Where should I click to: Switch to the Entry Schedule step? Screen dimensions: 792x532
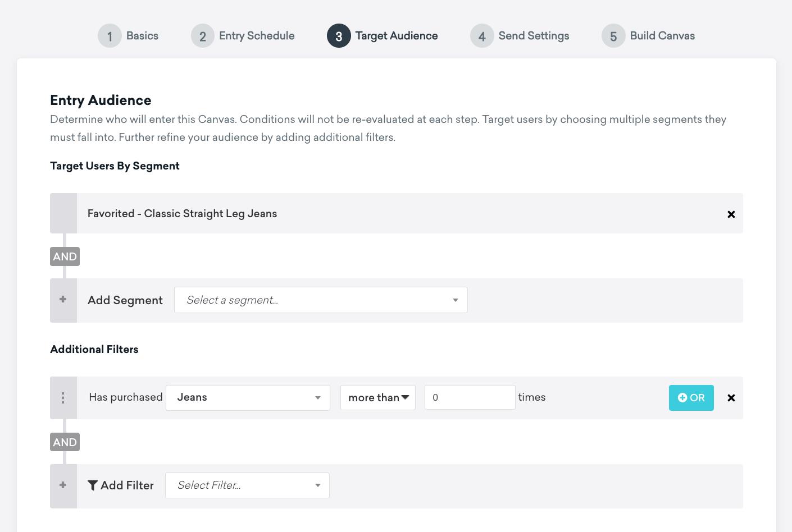(256, 36)
